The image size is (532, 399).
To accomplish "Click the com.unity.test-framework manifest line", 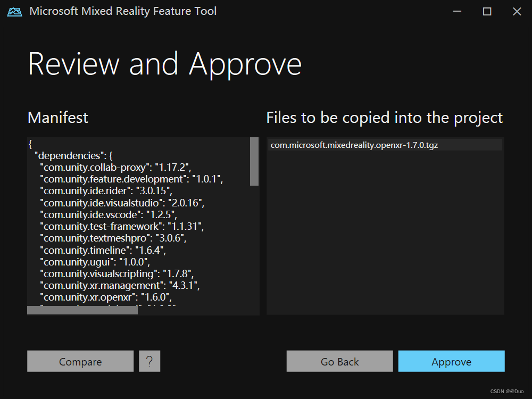I will tap(122, 226).
